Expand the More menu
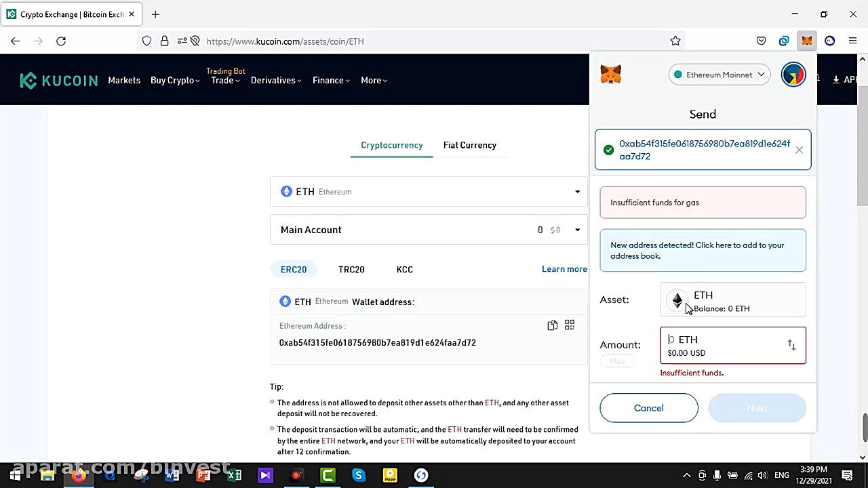Viewport: 868px width, 488px height. pyautogui.click(x=374, y=81)
